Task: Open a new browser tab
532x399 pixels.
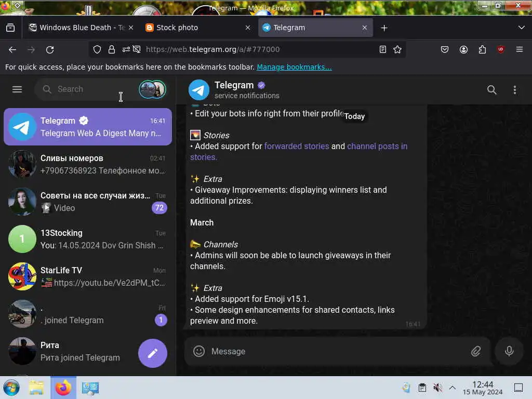Action: pyautogui.click(x=384, y=28)
